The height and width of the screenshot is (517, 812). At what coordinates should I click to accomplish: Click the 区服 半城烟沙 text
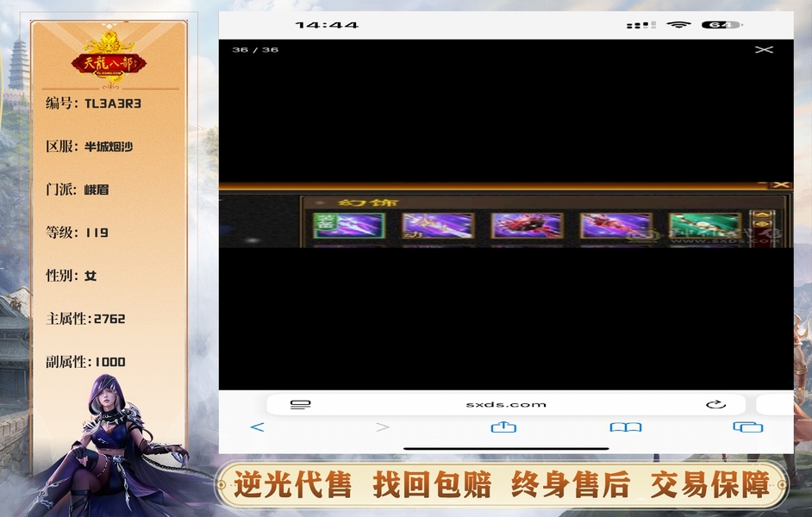pyautogui.click(x=89, y=146)
